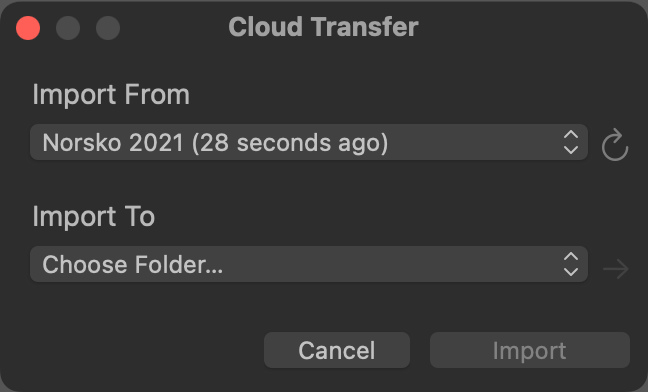Click the upper chevron in Import To selector
The image size is (648, 392).
tap(571, 257)
